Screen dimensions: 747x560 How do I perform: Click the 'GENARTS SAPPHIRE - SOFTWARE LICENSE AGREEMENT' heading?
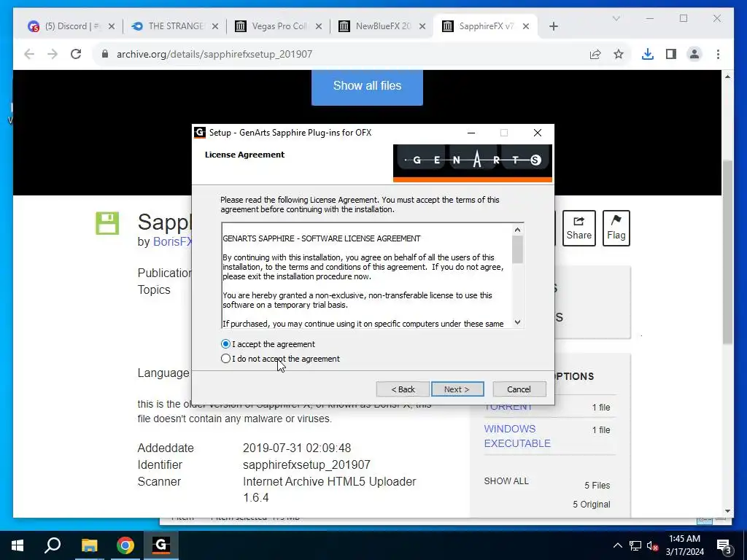[322, 238]
